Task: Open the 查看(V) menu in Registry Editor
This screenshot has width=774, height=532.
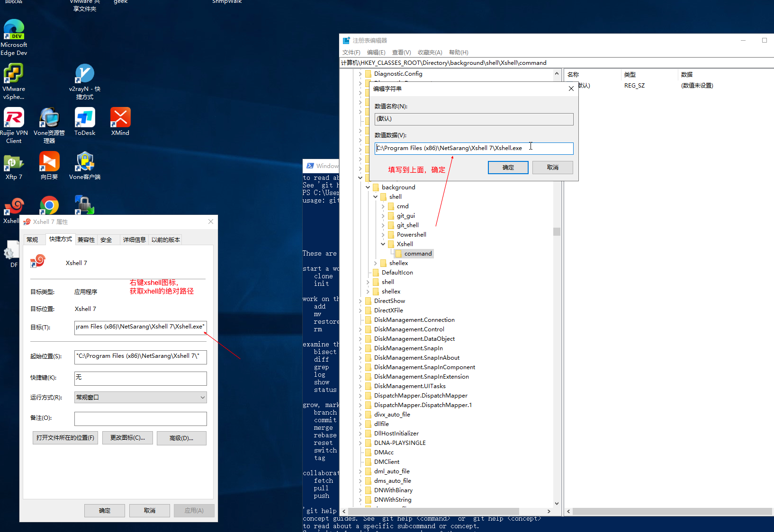Action: pyautogui.click(x=402, y=53)
